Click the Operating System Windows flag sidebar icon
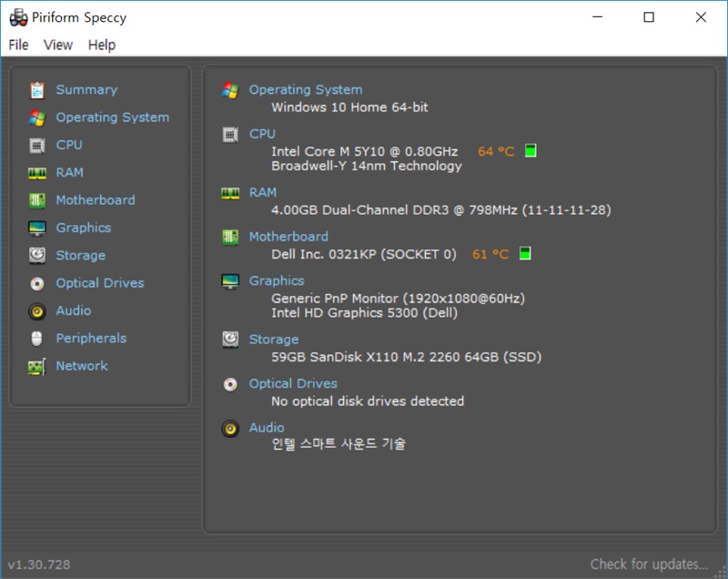This screenshot has width=728, height=579. coord(37,118)
